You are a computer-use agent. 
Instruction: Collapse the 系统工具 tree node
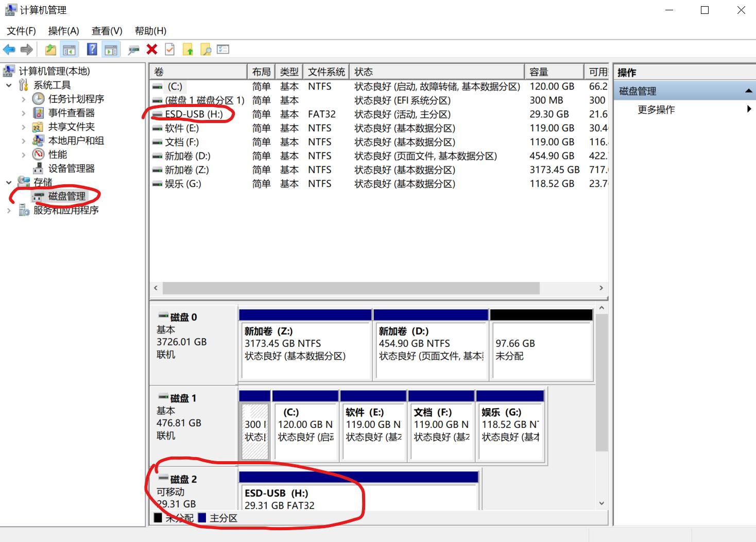pyautogui.click(x=9, y=85)
